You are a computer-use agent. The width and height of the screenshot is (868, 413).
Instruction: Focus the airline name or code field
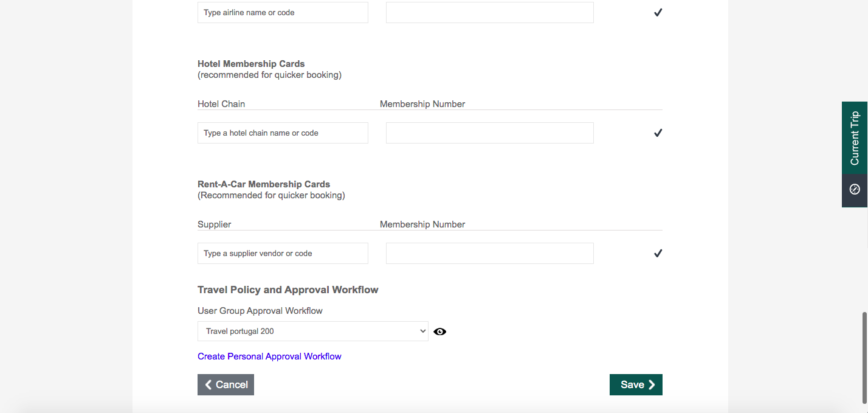click(283, 13)
